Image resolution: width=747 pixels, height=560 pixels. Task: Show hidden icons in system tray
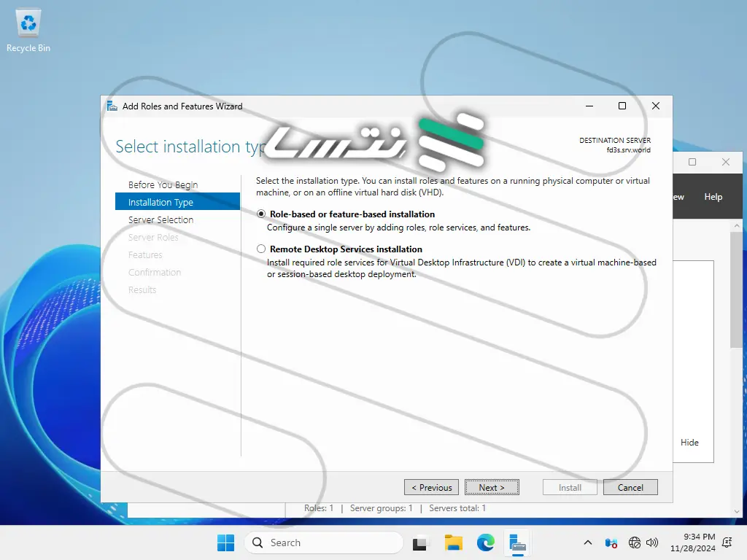point(588,542)
